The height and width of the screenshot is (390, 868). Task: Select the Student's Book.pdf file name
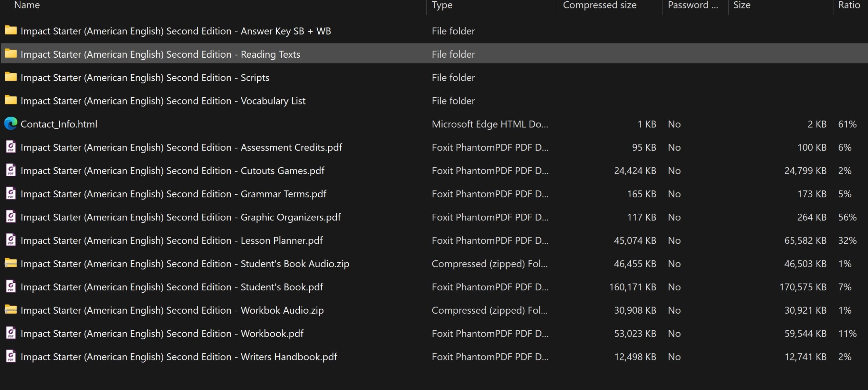(x=172, y=287)
